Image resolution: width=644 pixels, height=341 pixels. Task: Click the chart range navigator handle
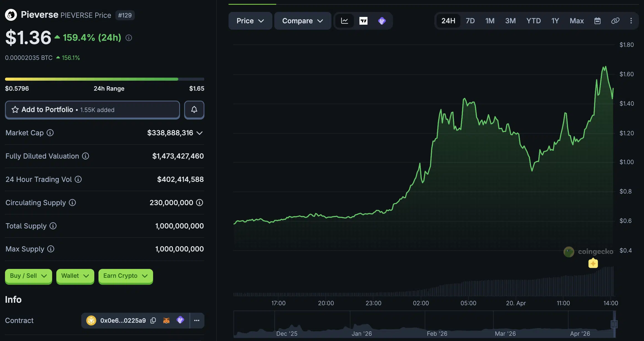tap(614, 324)
